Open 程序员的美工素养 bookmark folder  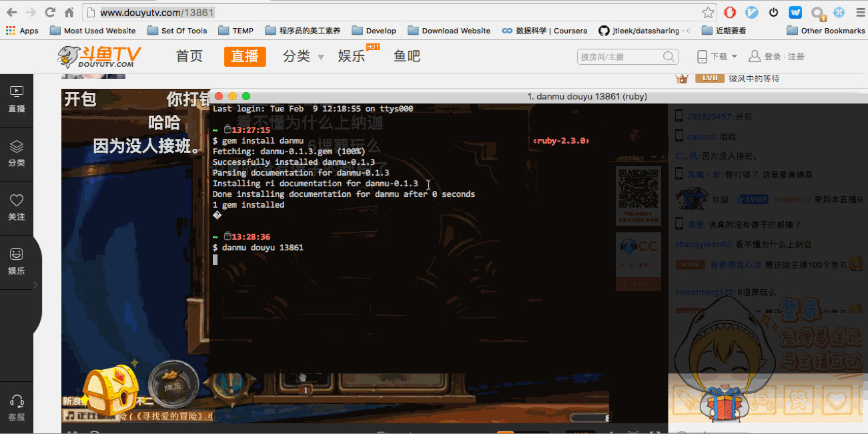[303, 31]
